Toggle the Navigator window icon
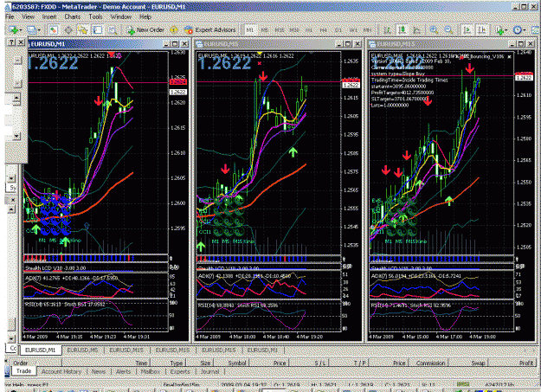Screen dimensions: 541x392 pos(83,30)
